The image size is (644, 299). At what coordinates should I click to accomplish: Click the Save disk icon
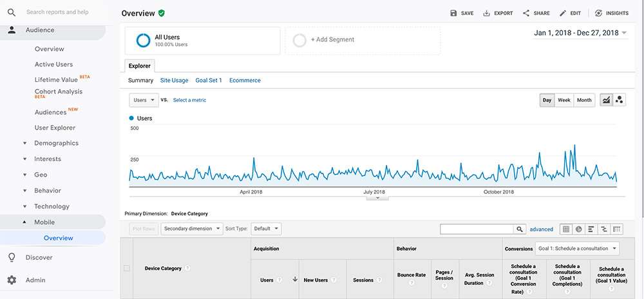(x=453, y=13)
